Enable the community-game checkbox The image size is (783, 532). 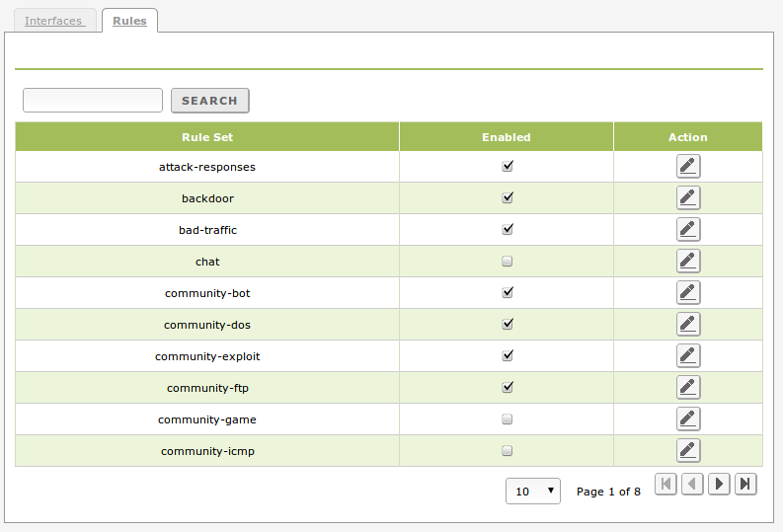pyautogui.click(x=508, y=419)
